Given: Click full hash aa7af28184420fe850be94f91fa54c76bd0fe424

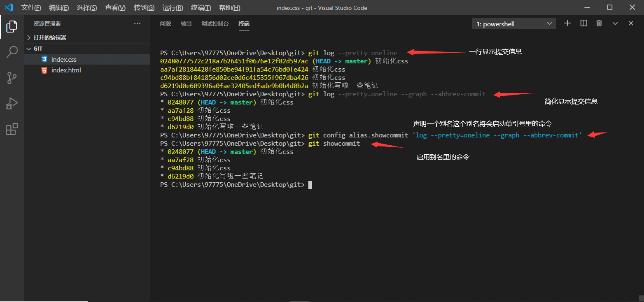Looking at the screenshot, I should pos(234,69).
